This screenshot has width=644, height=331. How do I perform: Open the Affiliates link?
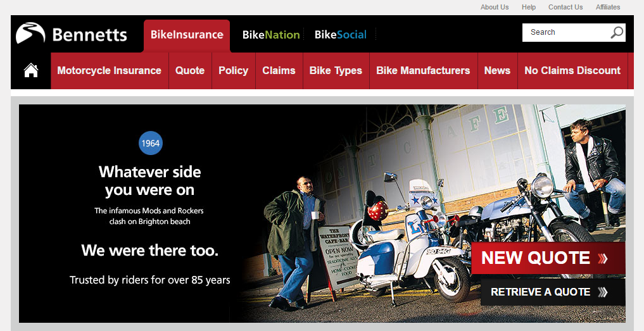(x=608, y=7)
